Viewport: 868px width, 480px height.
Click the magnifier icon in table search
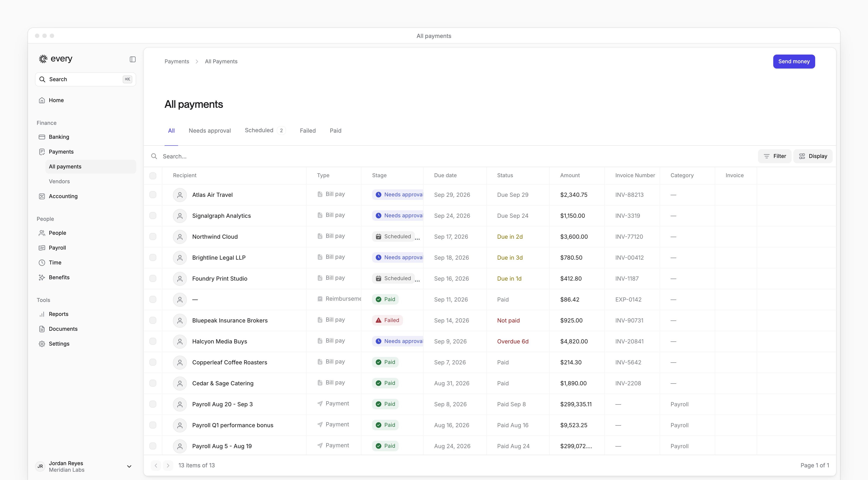point(154,156)
